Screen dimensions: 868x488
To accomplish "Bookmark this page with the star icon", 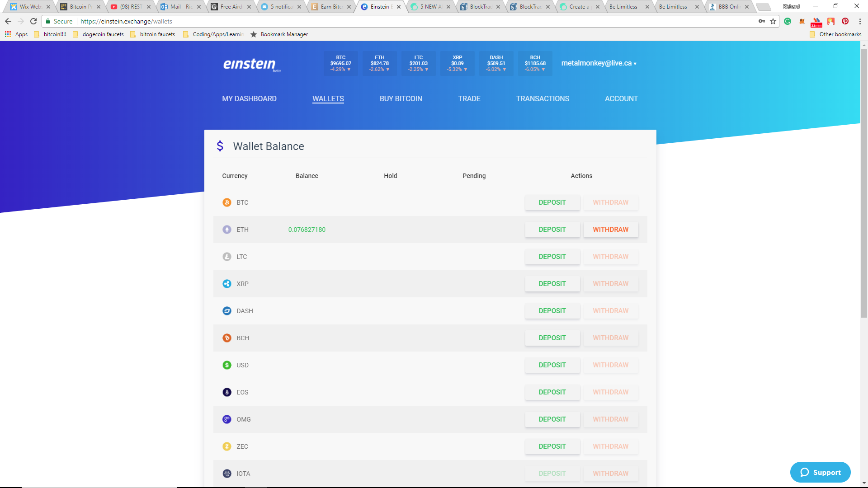I will tap(773, 21).
